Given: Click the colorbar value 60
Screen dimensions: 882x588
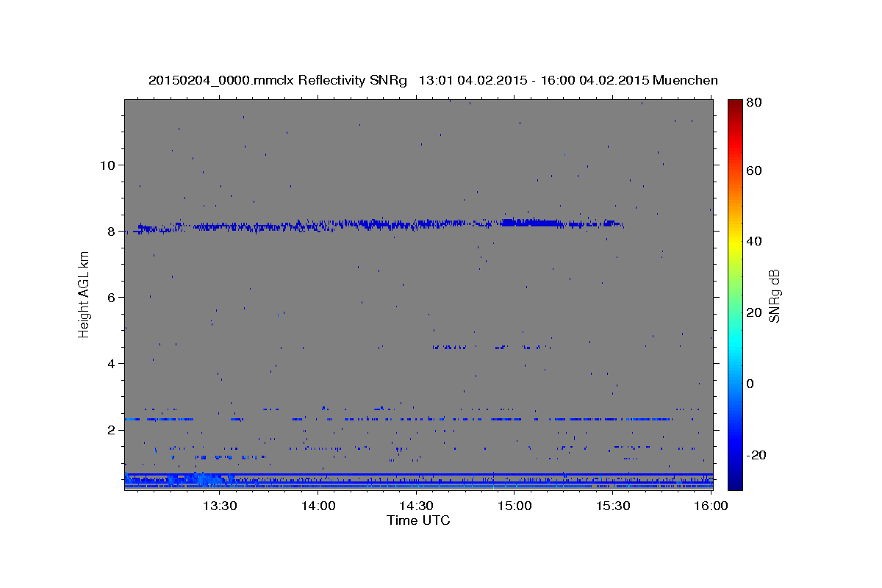Looking at the screenshot, I should (x=754, y=171).
